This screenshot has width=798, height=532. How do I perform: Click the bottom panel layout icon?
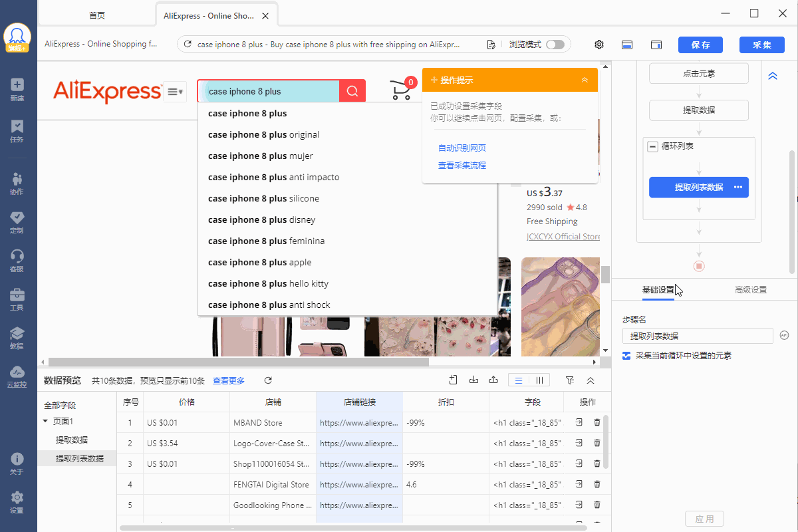click(x=626, y=45)
